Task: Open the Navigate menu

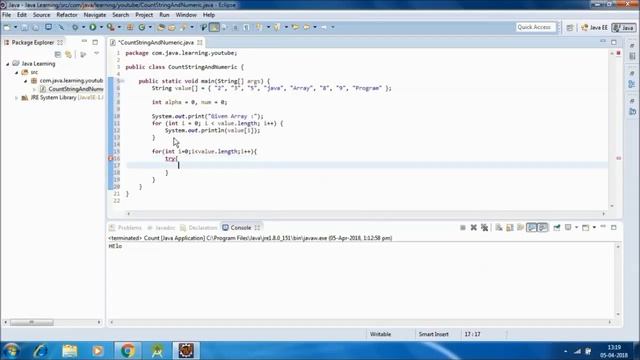Action: [95, 15]
